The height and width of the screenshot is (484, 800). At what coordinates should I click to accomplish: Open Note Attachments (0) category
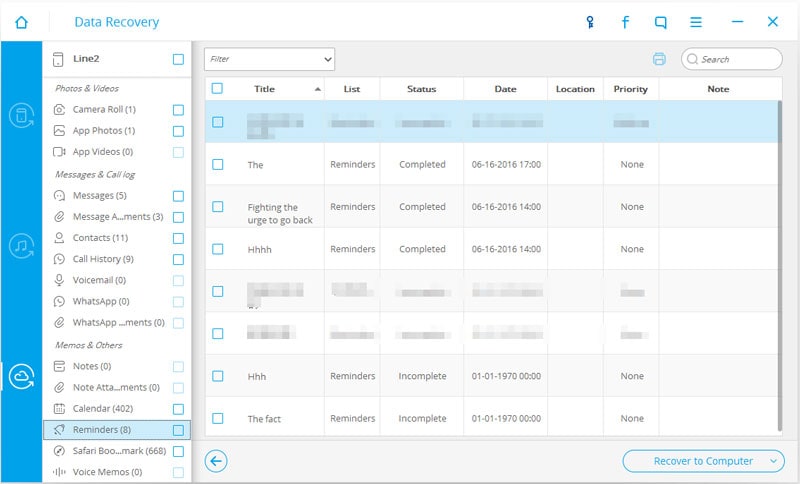click(x=116, y=388)
